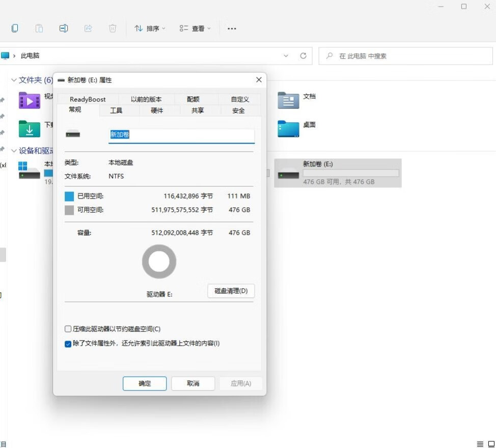
Task: Switch to the 配额 tab
Action: [193, 99]
